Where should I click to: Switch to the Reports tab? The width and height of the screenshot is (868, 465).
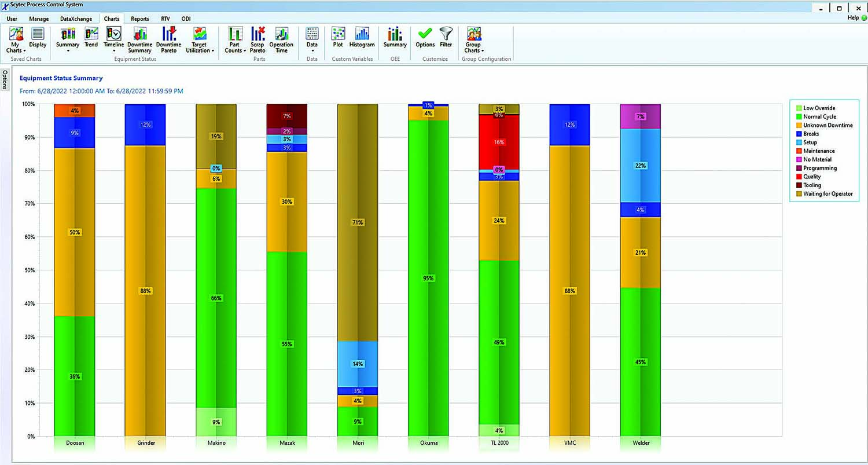click(140, 19)
